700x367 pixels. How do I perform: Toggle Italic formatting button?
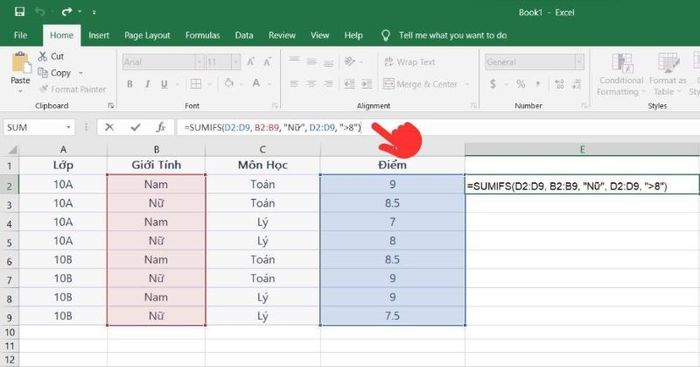147,84
